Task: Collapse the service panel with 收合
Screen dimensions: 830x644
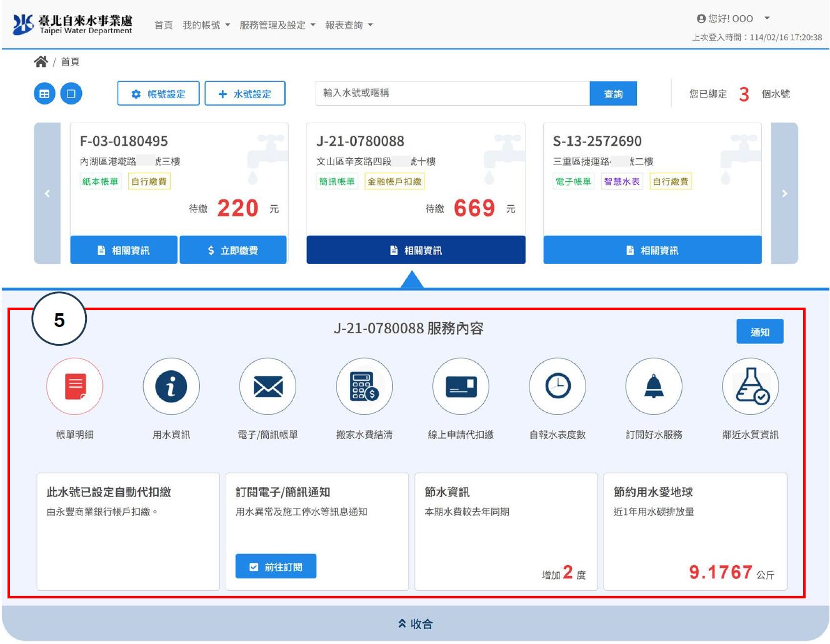Action: 416,624
